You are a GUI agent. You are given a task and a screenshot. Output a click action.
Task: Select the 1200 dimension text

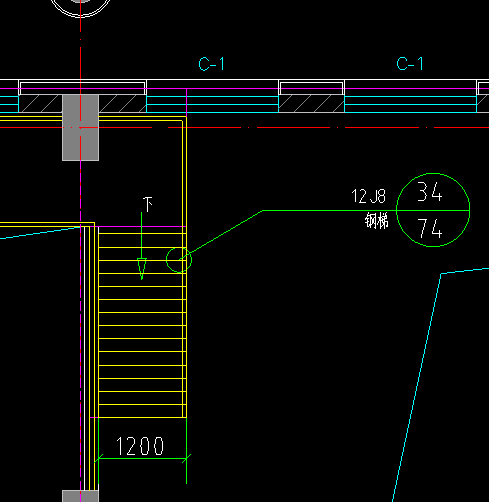click(x=140, y=446)
